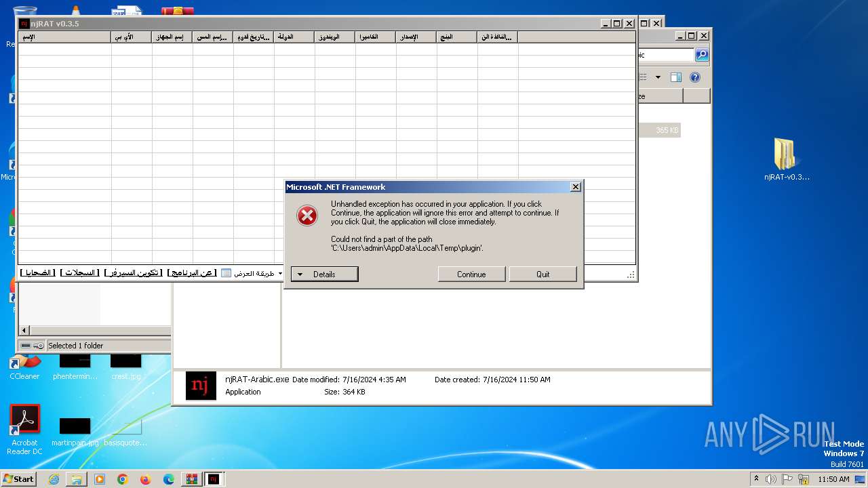Viewport: 868px width, 488px height.
Task: Open Explorer help with the question-mark icon
Action: (695, 77)
